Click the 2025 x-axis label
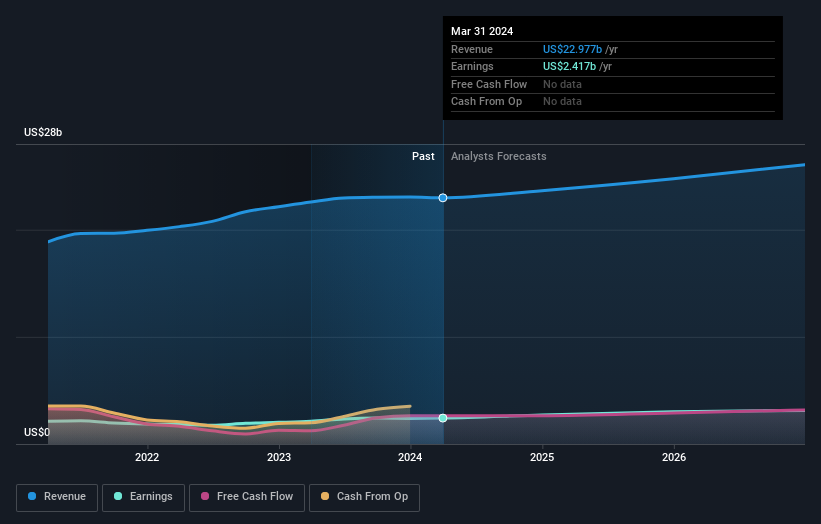 tap(542, 457)
